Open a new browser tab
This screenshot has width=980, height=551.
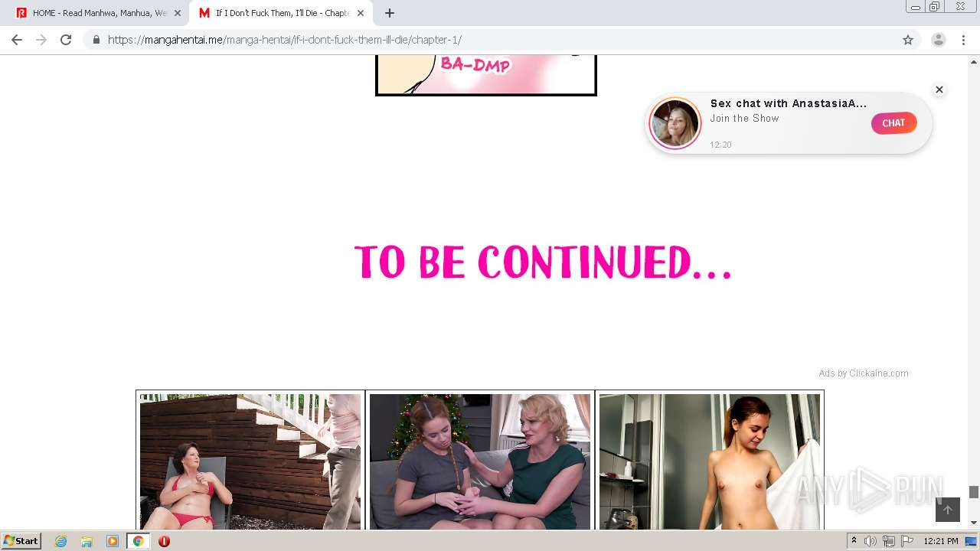point(390,13)
